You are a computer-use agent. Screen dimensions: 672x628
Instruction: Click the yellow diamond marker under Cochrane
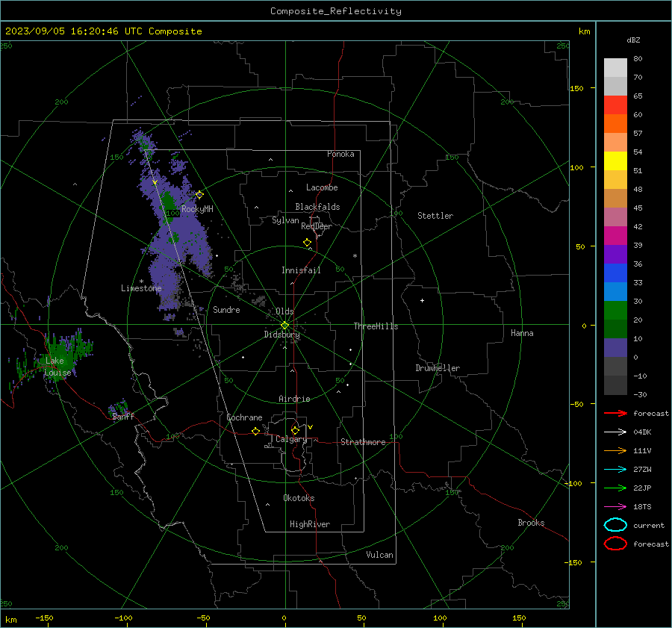[x=255, y=431]
